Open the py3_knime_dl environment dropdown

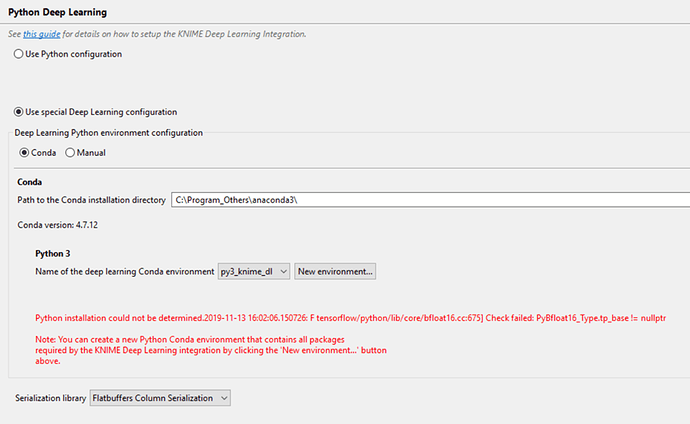(254, 271)
